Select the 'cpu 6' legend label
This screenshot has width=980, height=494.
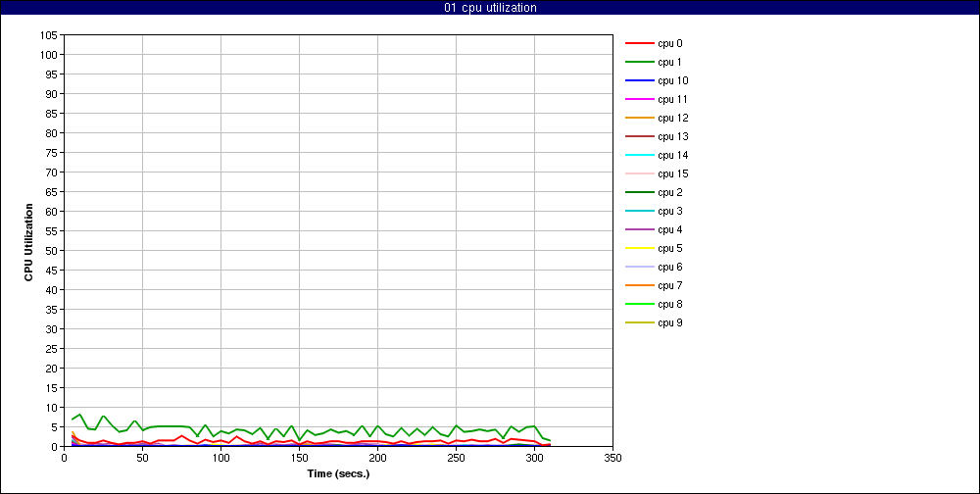(x=670, y=267)
